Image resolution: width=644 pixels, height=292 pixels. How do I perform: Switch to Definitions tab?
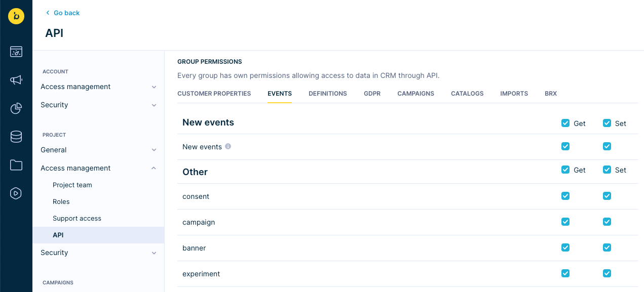(x=328, y=94)
